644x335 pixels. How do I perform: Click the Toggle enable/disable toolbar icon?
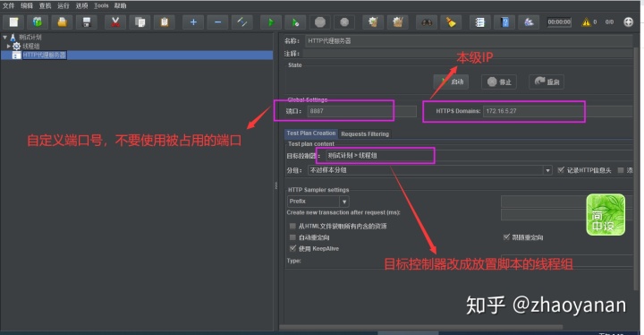tap(241, 22)
